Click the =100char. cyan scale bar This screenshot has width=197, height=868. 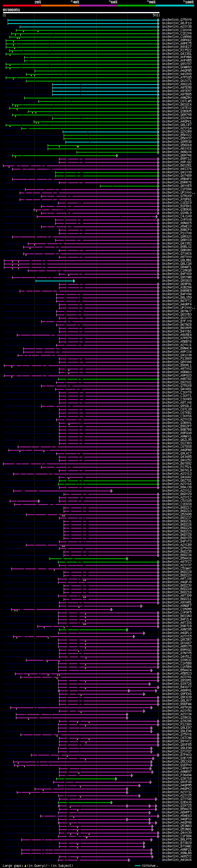[137, 865]
